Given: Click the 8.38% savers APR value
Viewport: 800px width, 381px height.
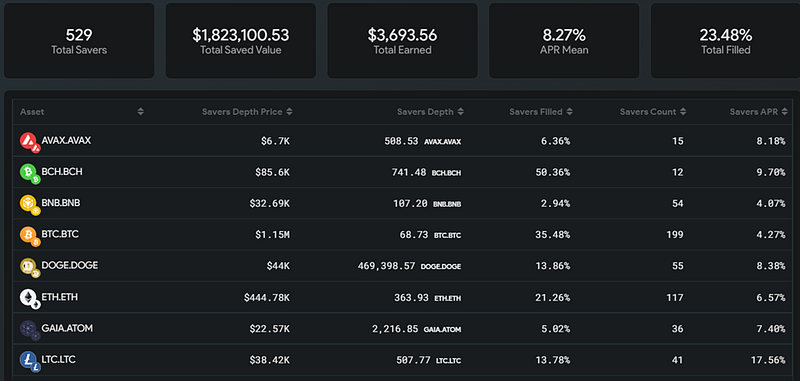Looking at the screenshot, I should (x=770, y=266).
